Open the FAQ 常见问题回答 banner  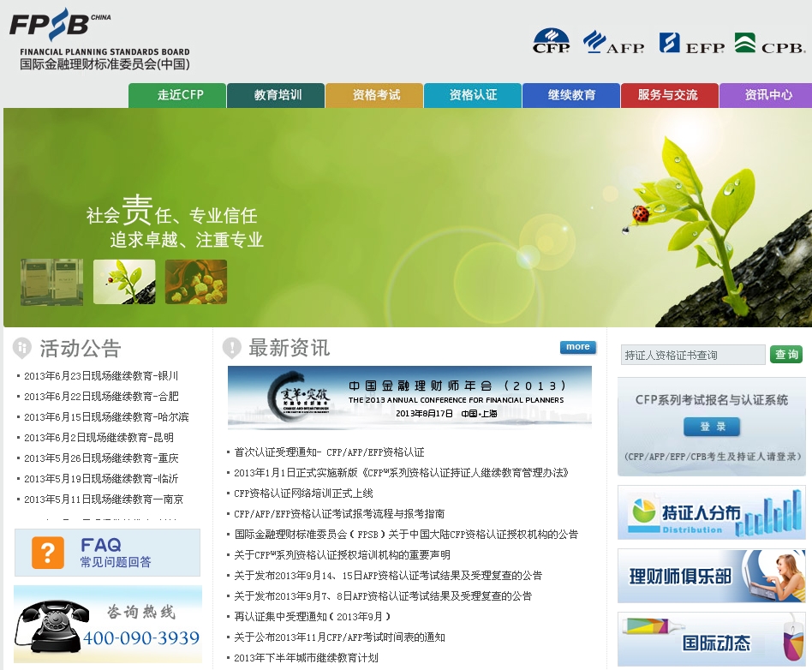(107, 553)
